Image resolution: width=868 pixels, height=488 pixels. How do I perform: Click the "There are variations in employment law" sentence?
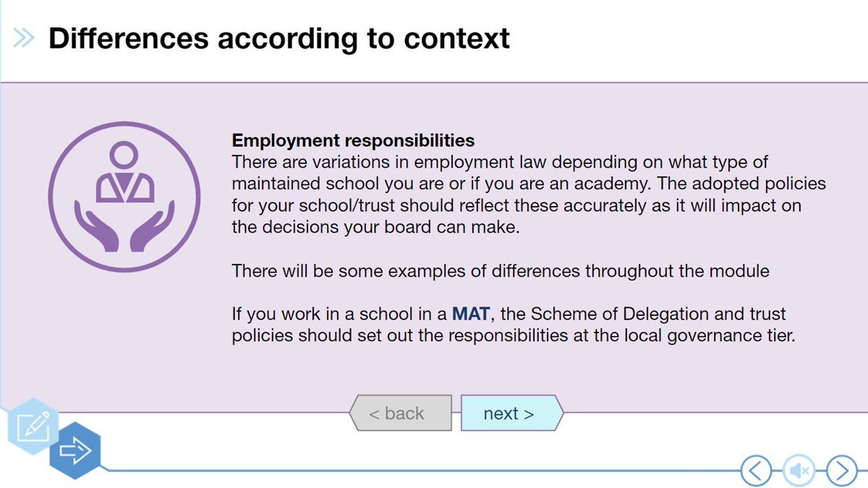[x=499, y=162]
